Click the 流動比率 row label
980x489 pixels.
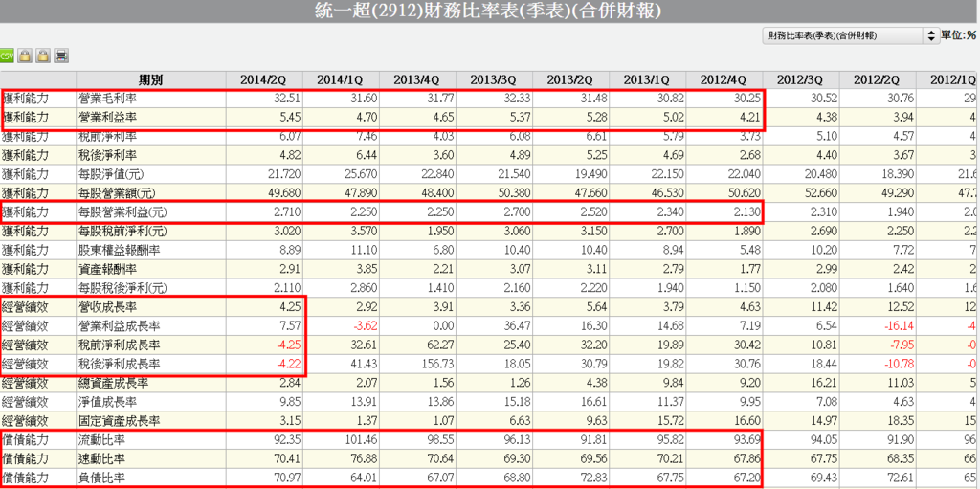point(102,439)
